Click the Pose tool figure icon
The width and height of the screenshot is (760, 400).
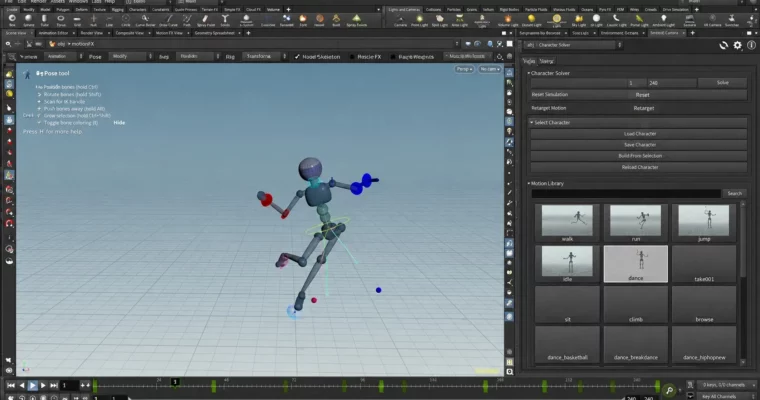[27, 74]
